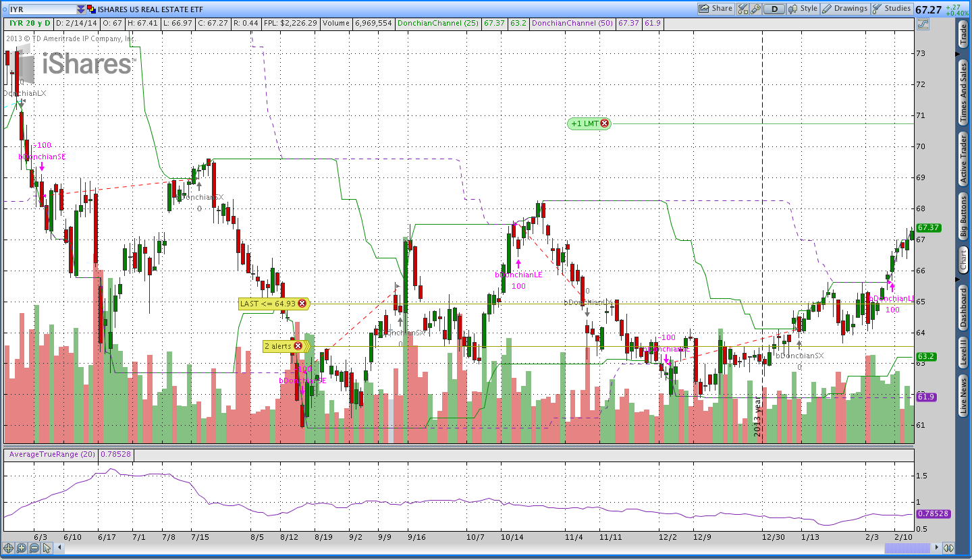The image size is (972, 560).
Task: Click the DonchianChannel (25) study label
Action: (x=438, y=23)
